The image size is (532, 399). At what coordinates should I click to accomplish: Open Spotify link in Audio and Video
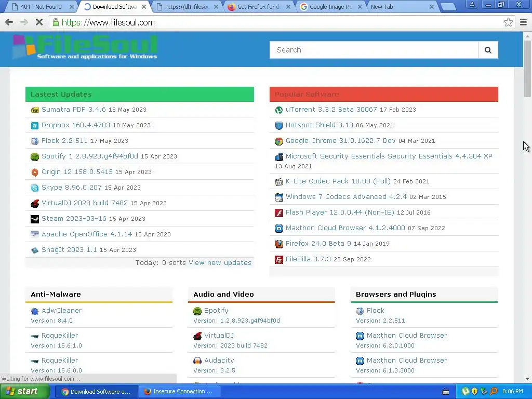(x=216, y=311)
